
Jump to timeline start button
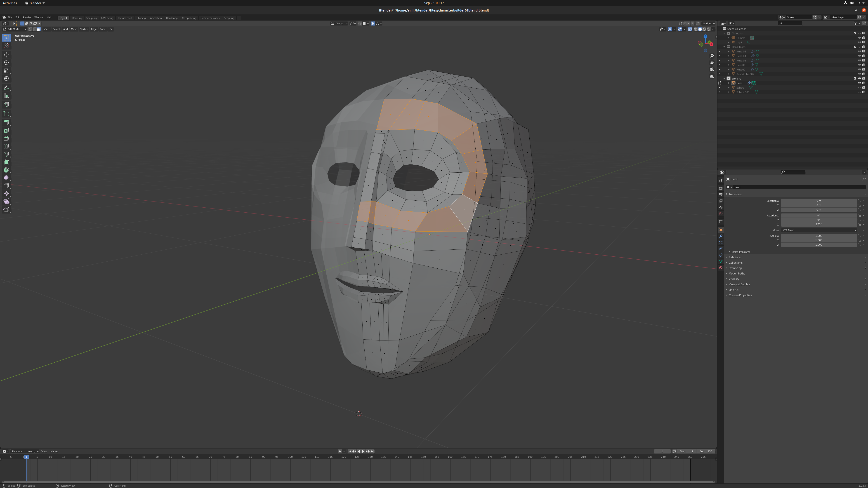click(x=349, y=452)
